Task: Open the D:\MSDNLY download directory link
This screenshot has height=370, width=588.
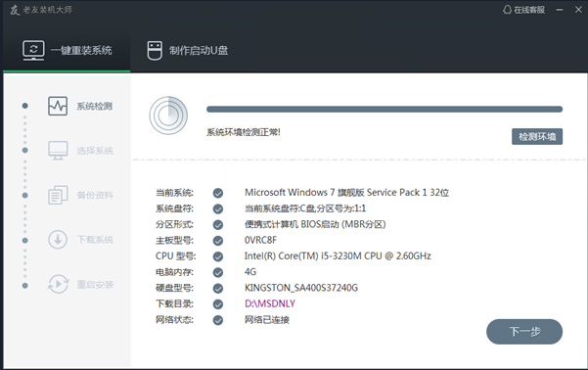Action: point(270,303)
